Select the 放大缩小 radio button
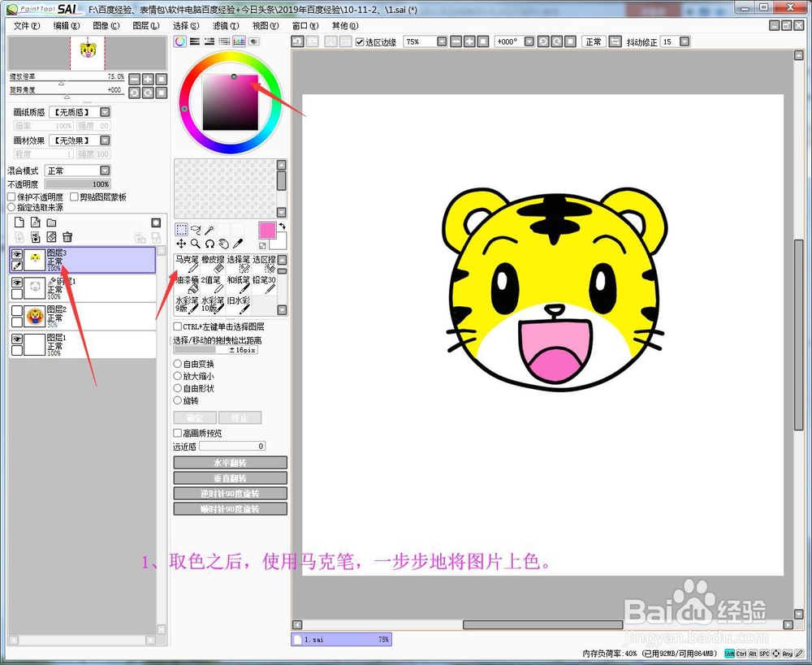Image resolution: width=812 pixels, height=665 pixels. (177, 376)
